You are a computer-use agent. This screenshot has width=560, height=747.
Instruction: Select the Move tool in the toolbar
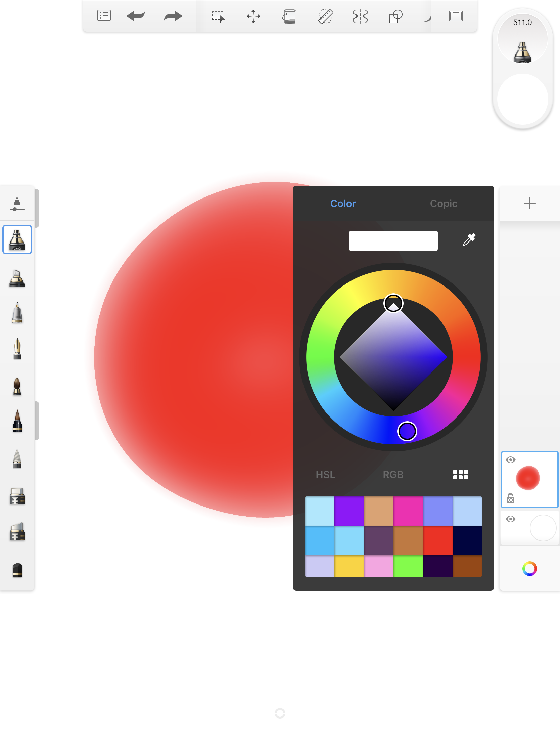tap(253, 15)
